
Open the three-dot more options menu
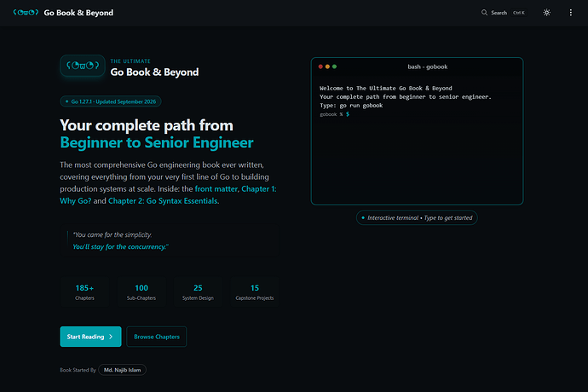coord(571,13)
